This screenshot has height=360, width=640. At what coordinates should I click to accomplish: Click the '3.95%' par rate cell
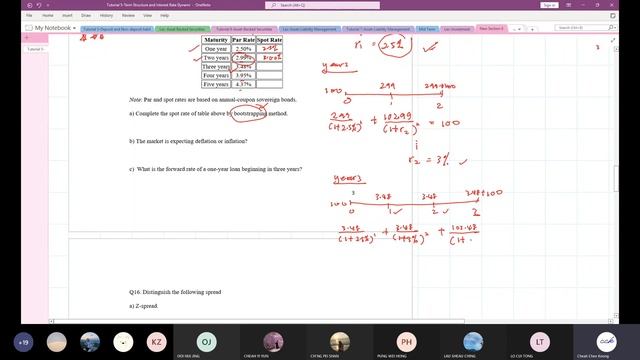[243, 76]
